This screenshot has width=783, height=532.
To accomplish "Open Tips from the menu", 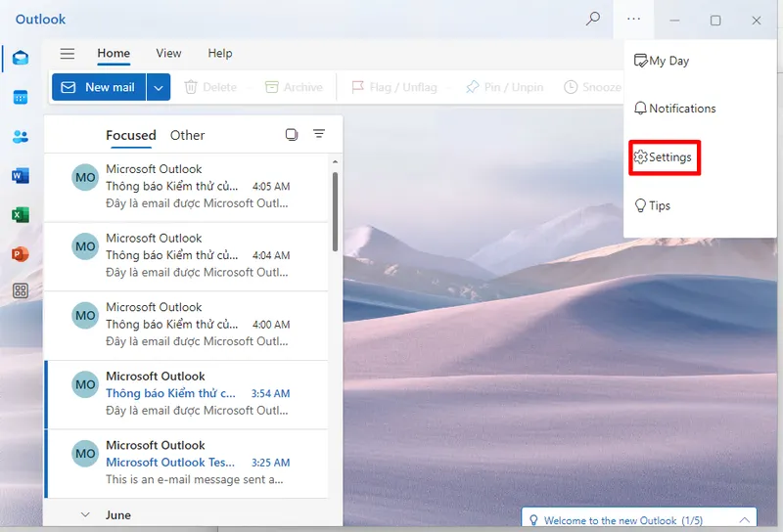I will click(652, 205).
